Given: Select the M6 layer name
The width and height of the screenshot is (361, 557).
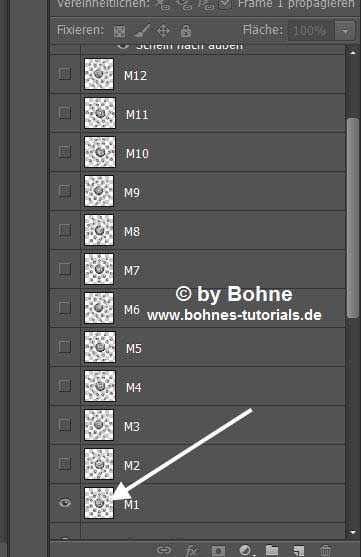Looking at the screenshot, I should click(131, 309).
